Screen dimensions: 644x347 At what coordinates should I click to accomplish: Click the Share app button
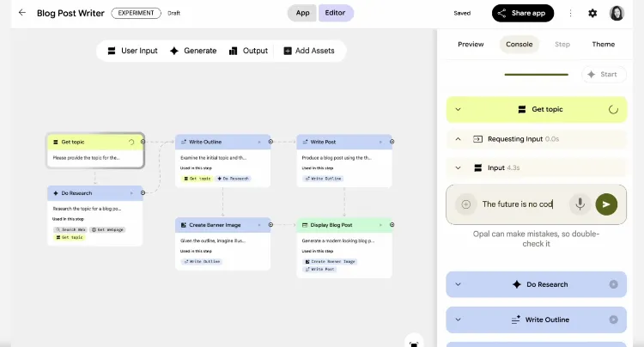(x=523, y=13)
